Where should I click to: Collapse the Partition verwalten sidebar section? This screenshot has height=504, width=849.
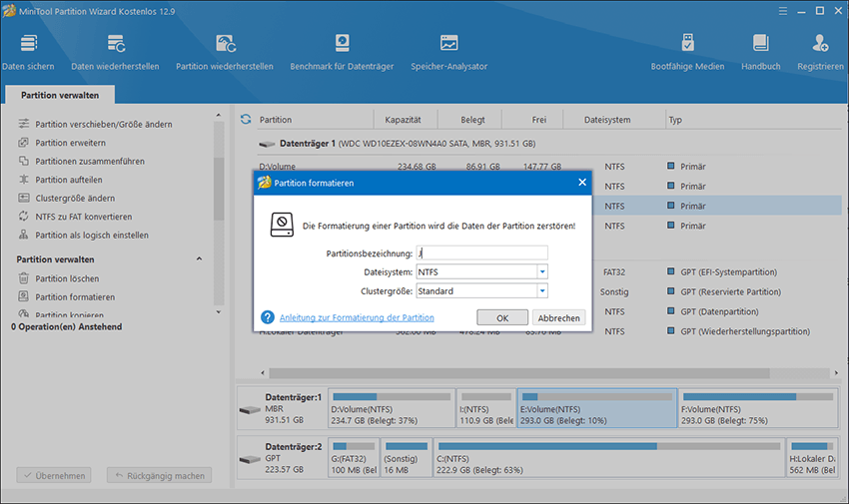(x=199, y=259)
